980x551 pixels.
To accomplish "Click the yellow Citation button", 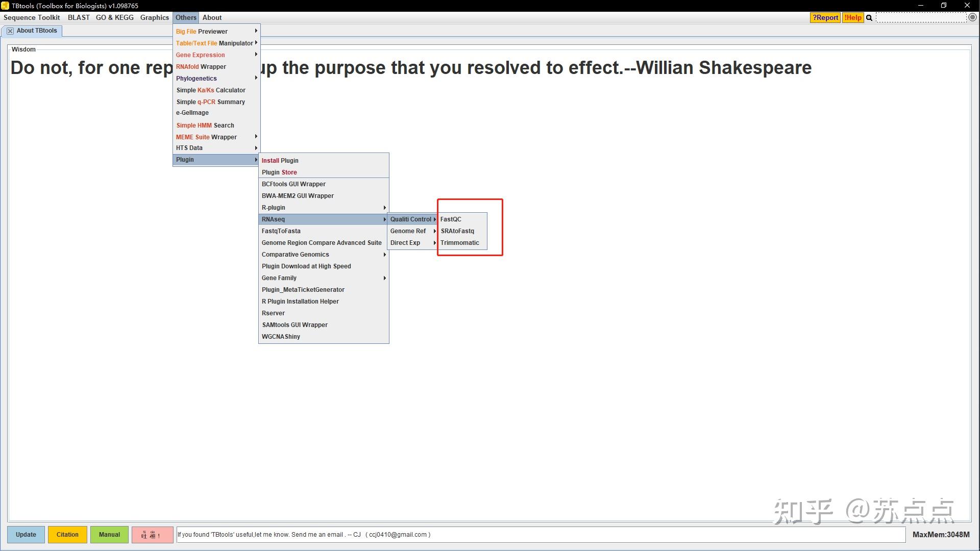I will click(67, 535).
